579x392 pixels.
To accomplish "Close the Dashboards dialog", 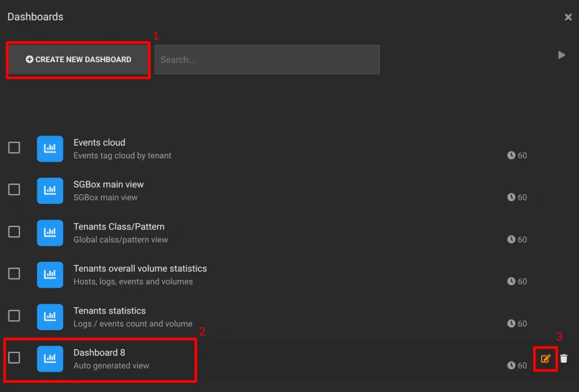I will 568,17.
